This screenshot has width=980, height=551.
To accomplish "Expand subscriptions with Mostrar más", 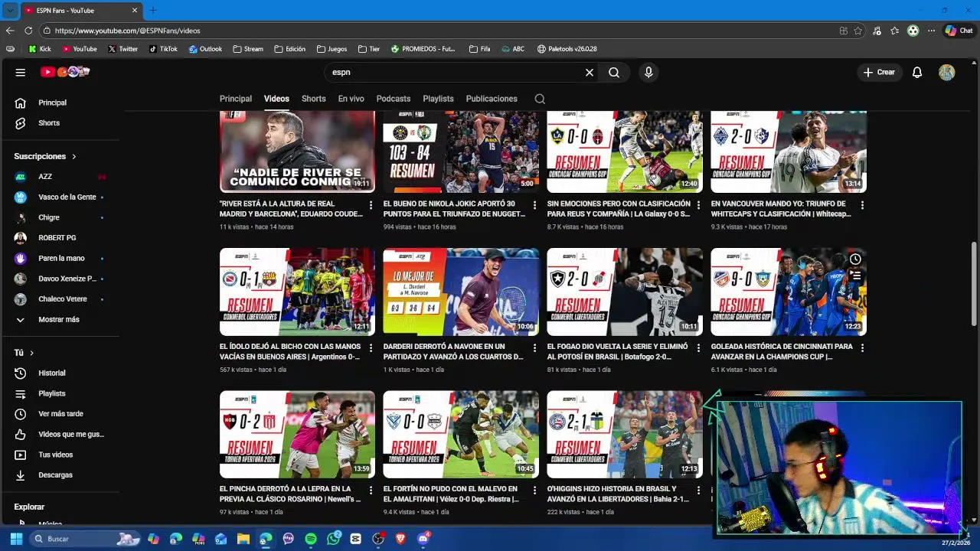I will tap(60, 319).
